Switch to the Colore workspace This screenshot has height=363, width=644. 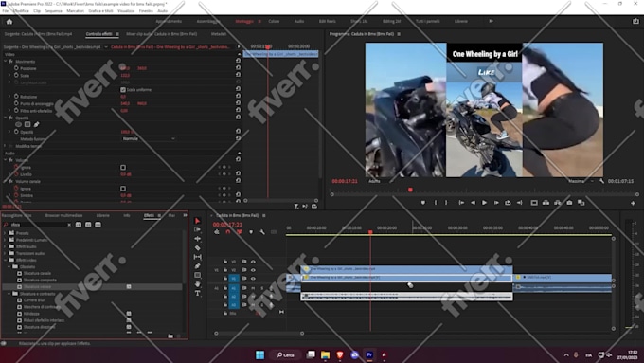(274, 21)
